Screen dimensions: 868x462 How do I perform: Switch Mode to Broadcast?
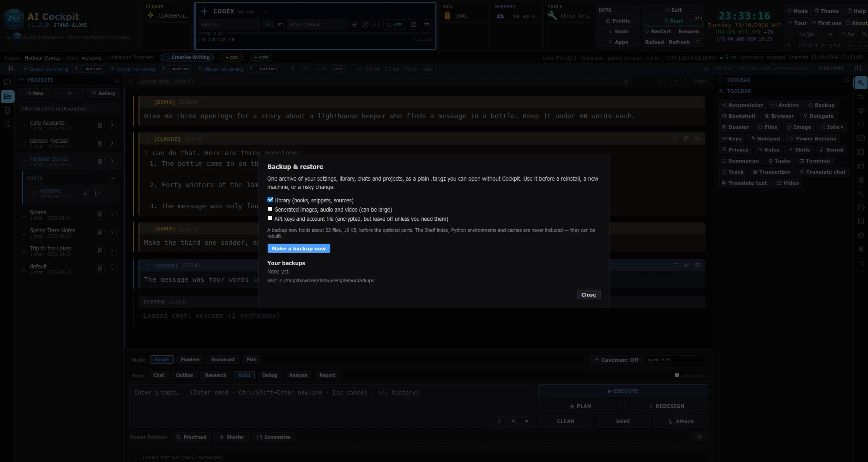[223, 360]
